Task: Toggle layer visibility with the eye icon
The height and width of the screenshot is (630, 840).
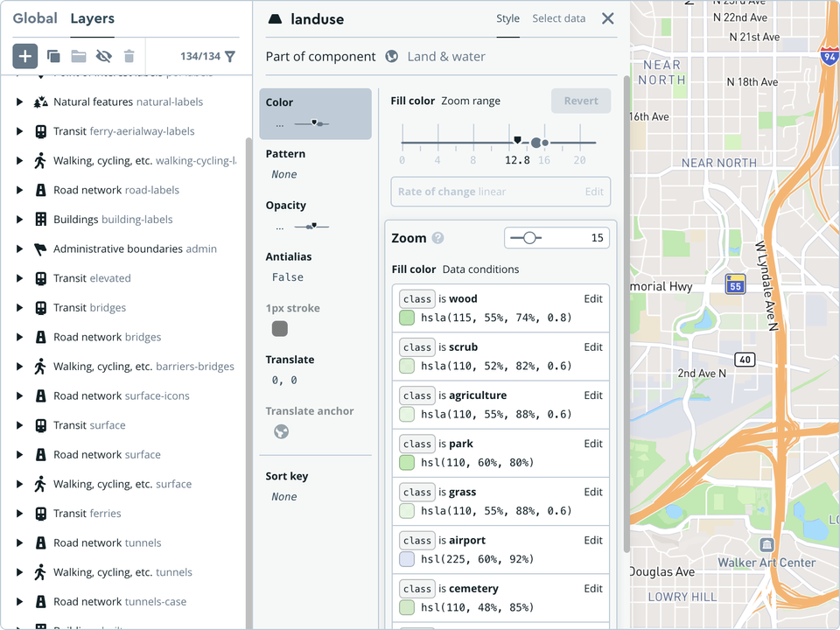Action: tap(104, 56)
